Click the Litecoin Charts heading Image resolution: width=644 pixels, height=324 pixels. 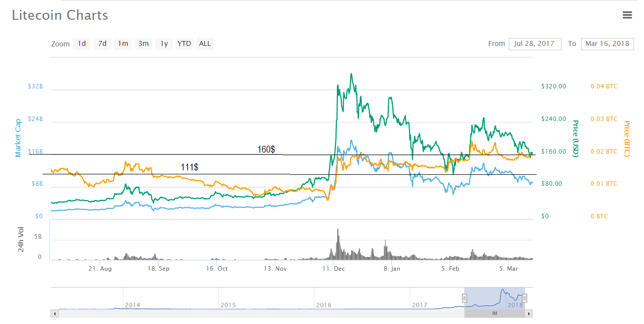pos(60,15)
